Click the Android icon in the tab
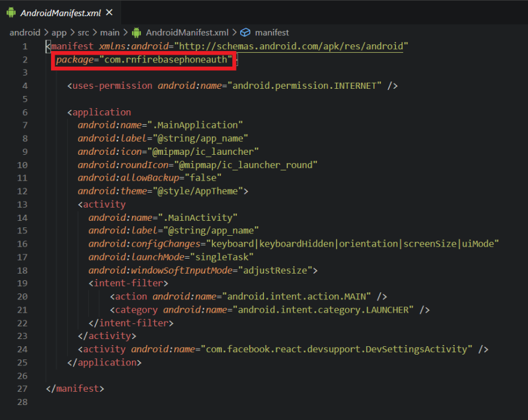The image size is (528, 420). click(11, 13)
